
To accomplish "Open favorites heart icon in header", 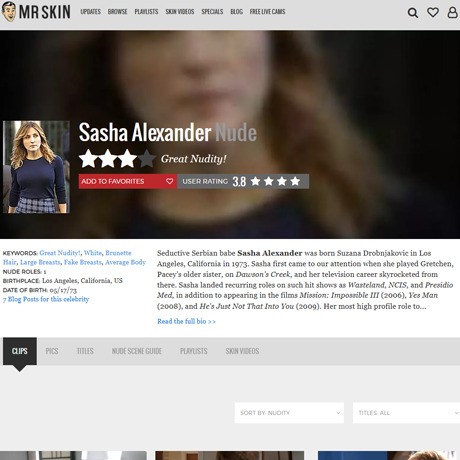I will point(433,12).
